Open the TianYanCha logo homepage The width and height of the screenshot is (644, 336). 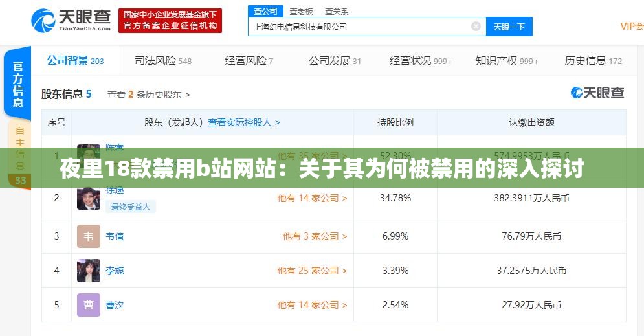coord(71,20)
